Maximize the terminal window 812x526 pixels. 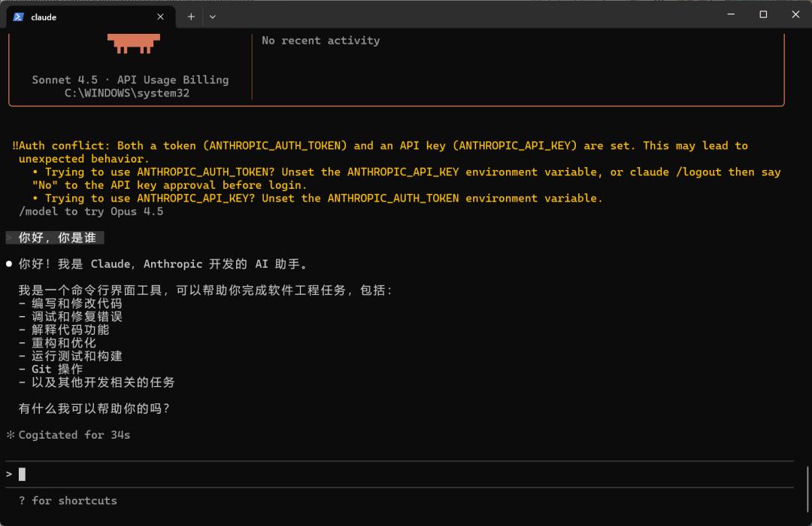click(763, 14)
